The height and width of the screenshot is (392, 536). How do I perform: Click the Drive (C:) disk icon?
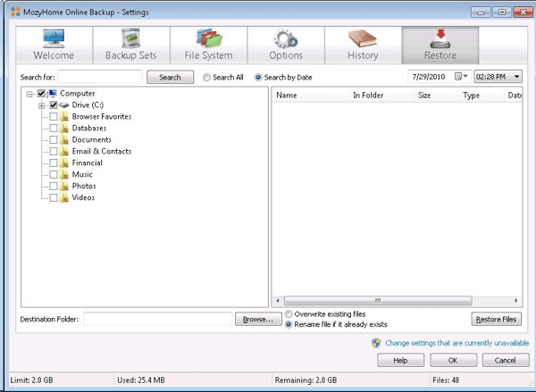64,105
